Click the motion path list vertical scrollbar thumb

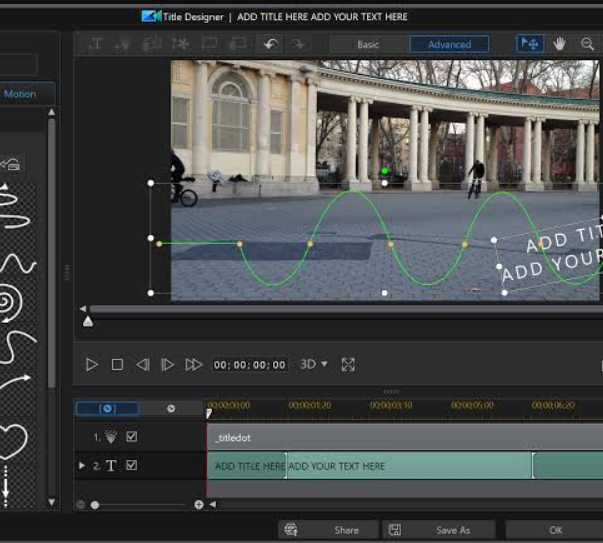52,254
